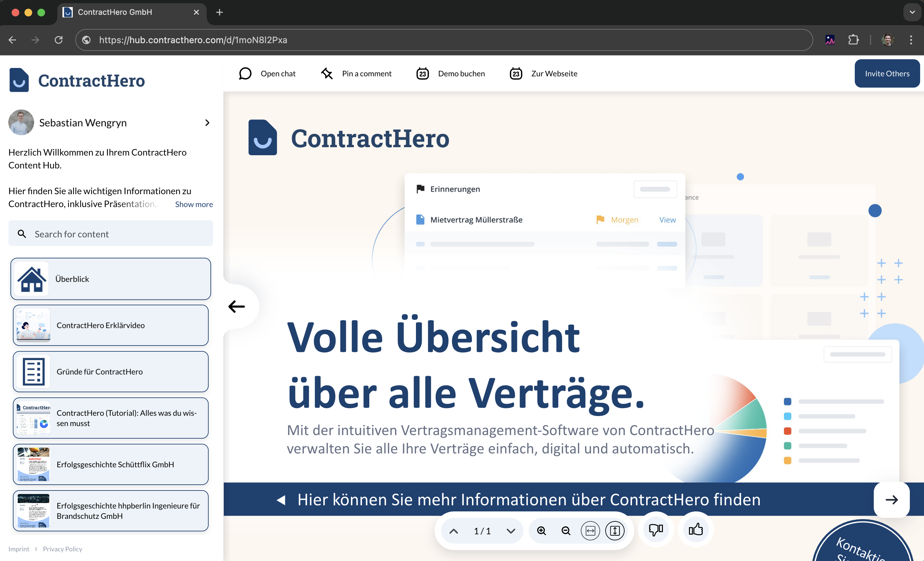Click the Invite Others button
The height and width of the screenshot is (561, 924).
click(x=887, y=73)
